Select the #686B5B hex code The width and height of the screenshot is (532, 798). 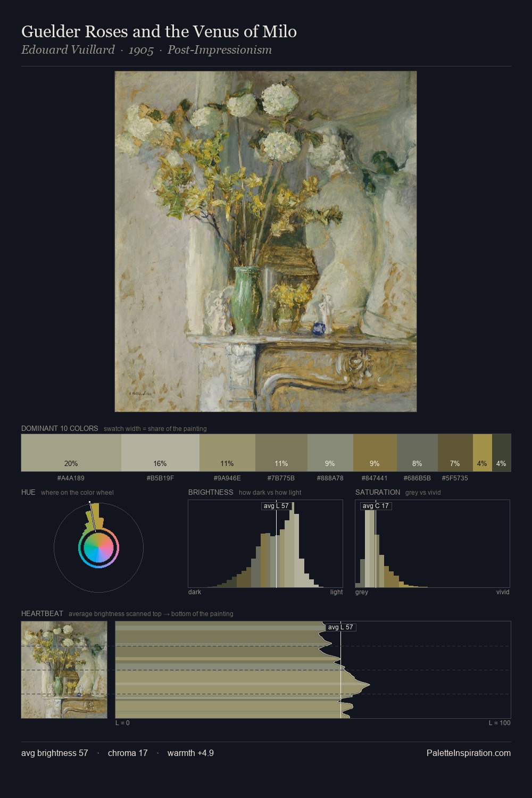point(417,478)
